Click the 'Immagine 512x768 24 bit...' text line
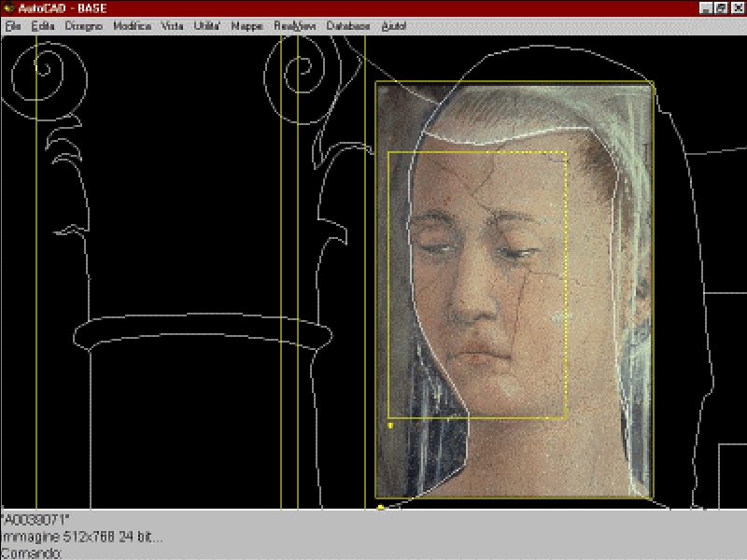This screenshot has height=560, width=747. coord(82,538)
